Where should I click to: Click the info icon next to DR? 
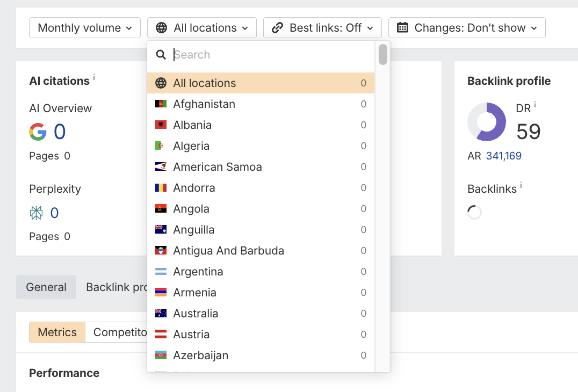535,104
